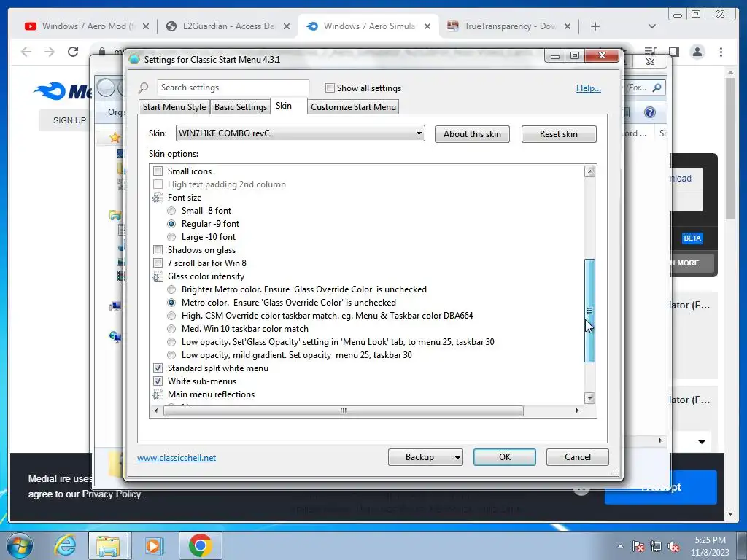Click skin options scroll up arrow
This screenshot has height=560, width=747.
click(589, 171)
